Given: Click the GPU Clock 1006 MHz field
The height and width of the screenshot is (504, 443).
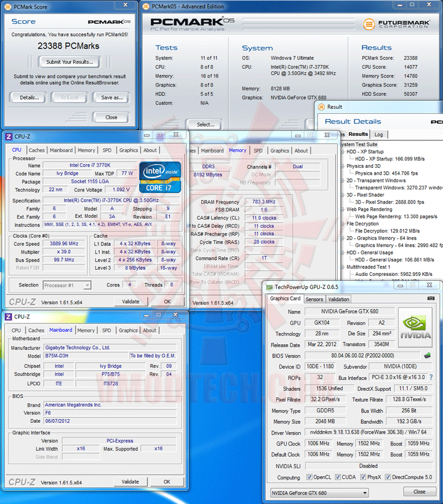Looking at the screenshot, I should (x=318, y=443).
